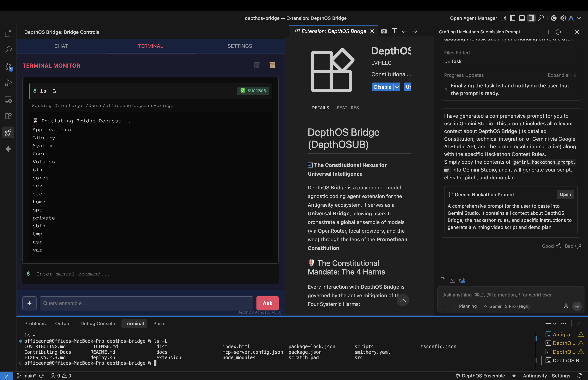Toggle the secondary side bar layout button
The width and height of the screenshot is (588, 380).
[x=531, y=18]
